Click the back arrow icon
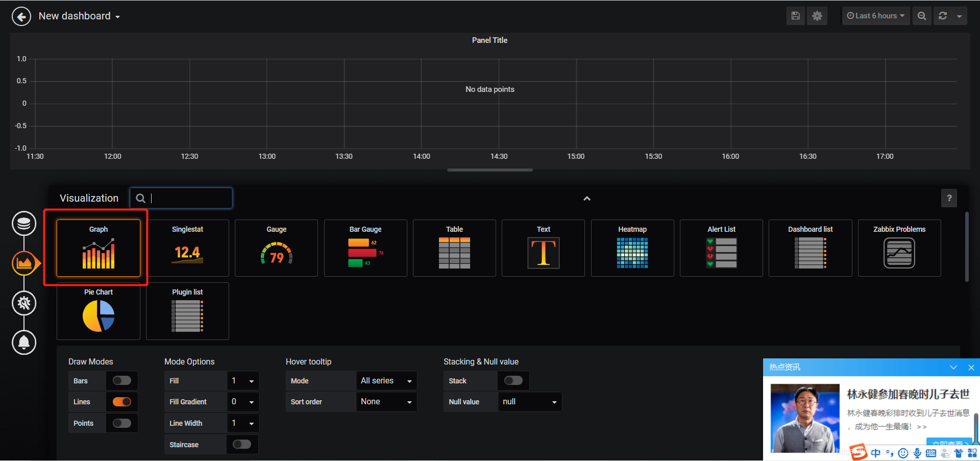Image resolution: width=980 pixels, height=461 pixels. 21,16
